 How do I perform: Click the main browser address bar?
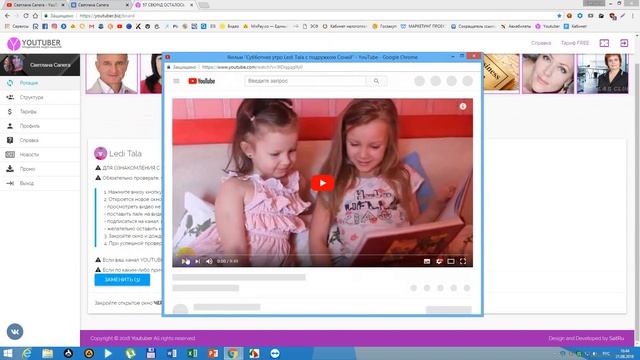300,16
